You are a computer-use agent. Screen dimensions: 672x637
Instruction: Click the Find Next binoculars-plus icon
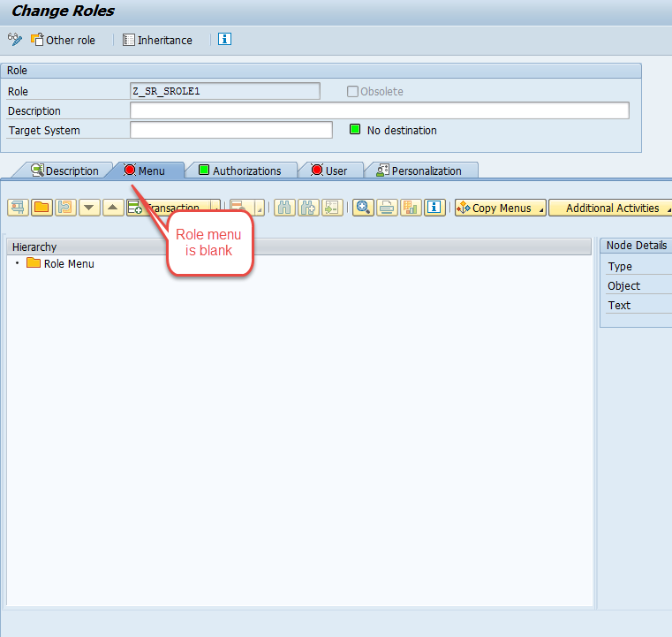click(308, 208)
